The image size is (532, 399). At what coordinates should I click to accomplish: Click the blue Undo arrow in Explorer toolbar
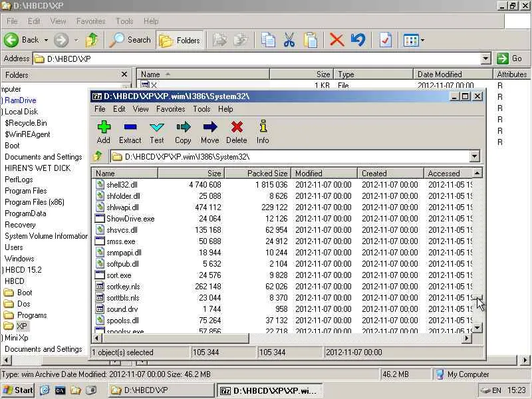358,40
